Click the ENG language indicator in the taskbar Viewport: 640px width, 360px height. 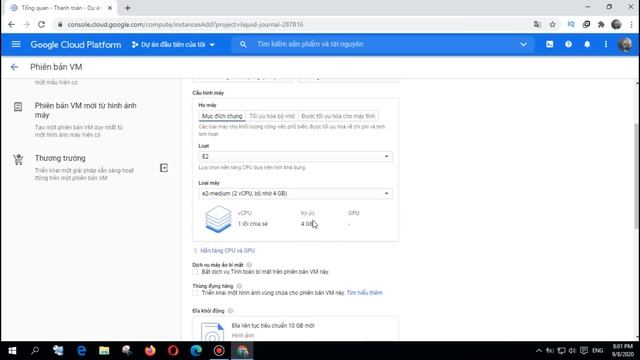tap(598, 351)
